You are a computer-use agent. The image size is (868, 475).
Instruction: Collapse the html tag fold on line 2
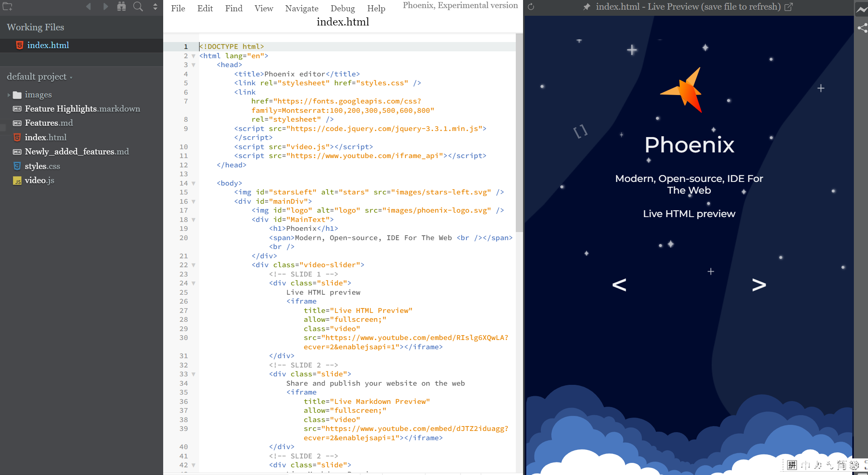click(193, 56)
